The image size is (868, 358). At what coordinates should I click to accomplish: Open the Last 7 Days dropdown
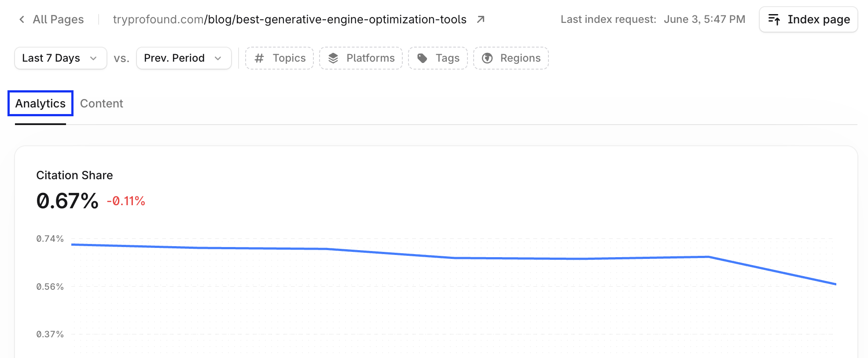61,58
